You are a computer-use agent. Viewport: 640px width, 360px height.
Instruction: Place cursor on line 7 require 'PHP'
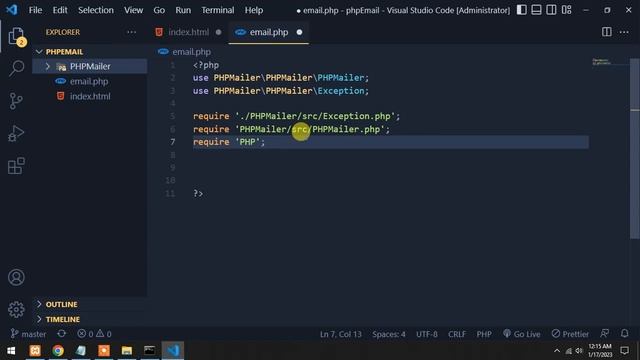(x=229, y=142)
